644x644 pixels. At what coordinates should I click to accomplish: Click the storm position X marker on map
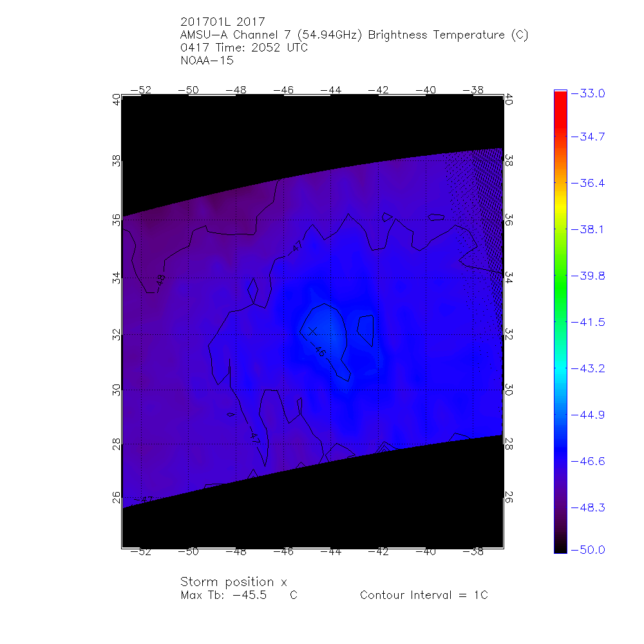point(312,330)
